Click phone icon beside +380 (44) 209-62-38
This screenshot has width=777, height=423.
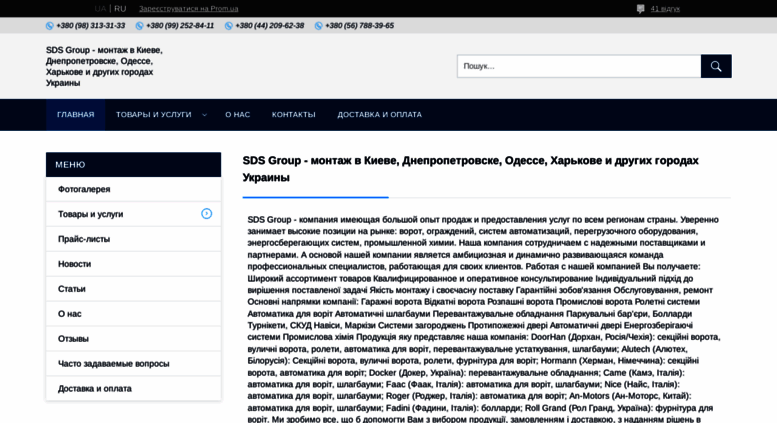point(228,26)
